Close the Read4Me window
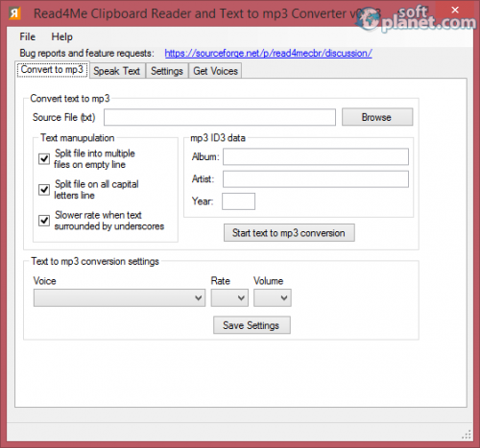This screenshot has width=480, height=448. pyautogui.click(x=455, y=11)
